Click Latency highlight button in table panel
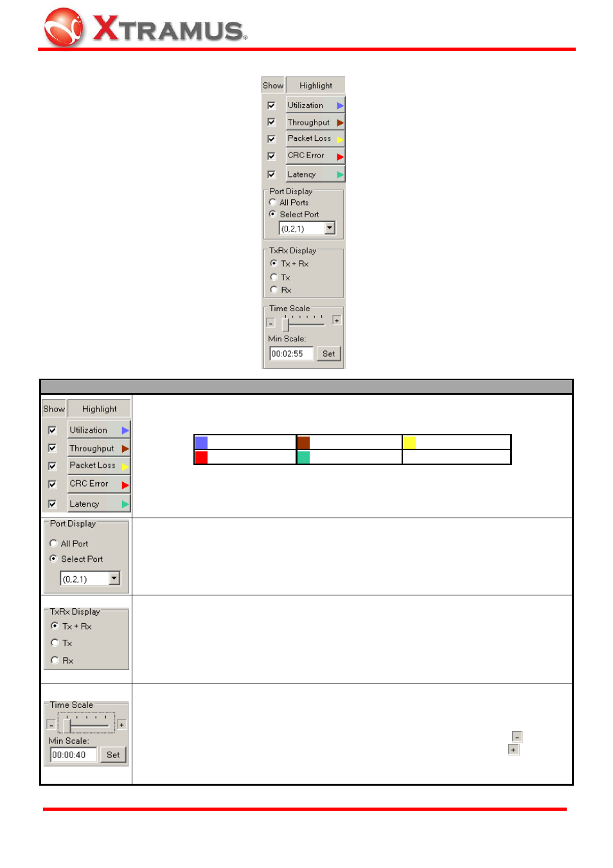This screenshot has height=868, width=613. (x=99, y=503)
